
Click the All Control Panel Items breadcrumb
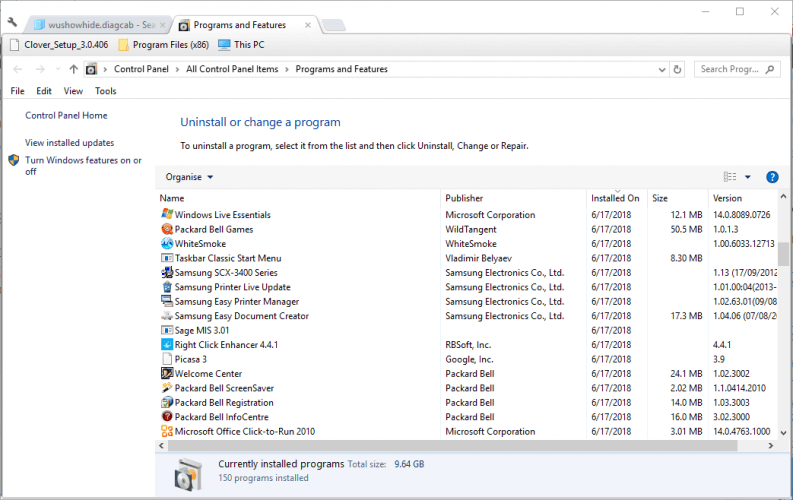(232, 69)
